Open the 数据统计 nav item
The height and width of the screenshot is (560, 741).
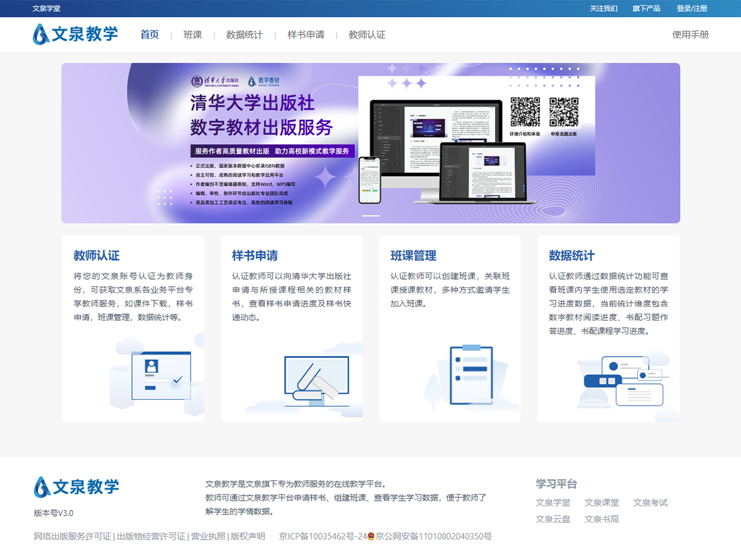coord(245,35)
